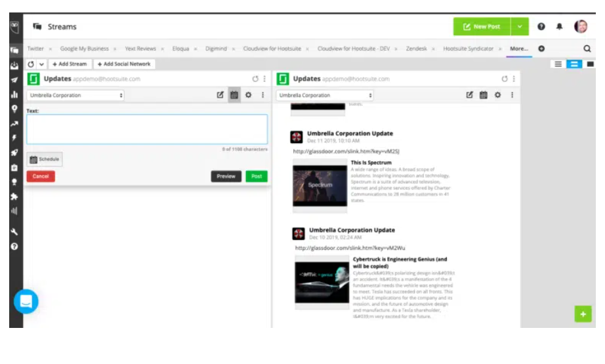
Task: Refresh all streams with toolbar refresh icon
Action: pos(31,64)
